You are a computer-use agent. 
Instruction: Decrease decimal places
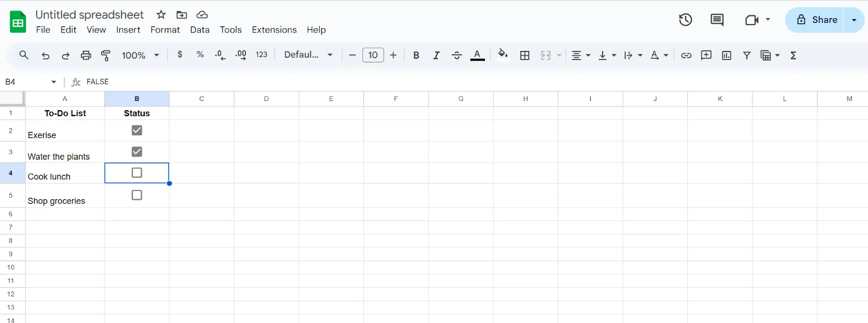tap(220, 55)
